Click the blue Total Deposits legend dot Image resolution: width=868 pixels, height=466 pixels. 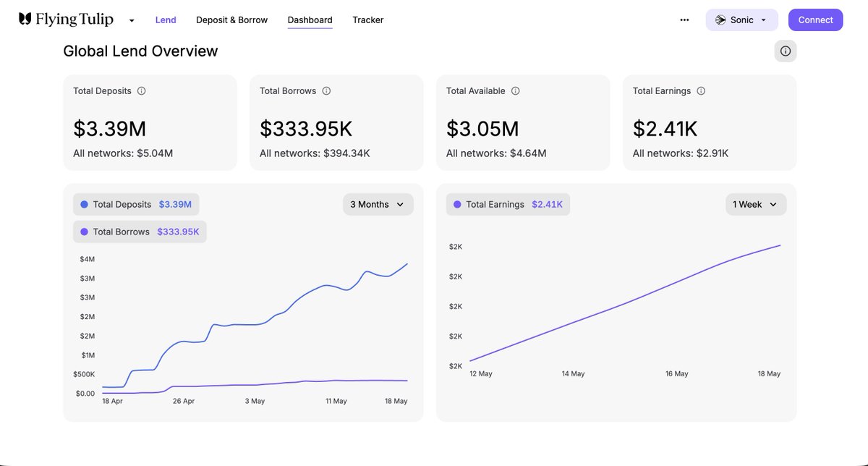tap(85, 205)
